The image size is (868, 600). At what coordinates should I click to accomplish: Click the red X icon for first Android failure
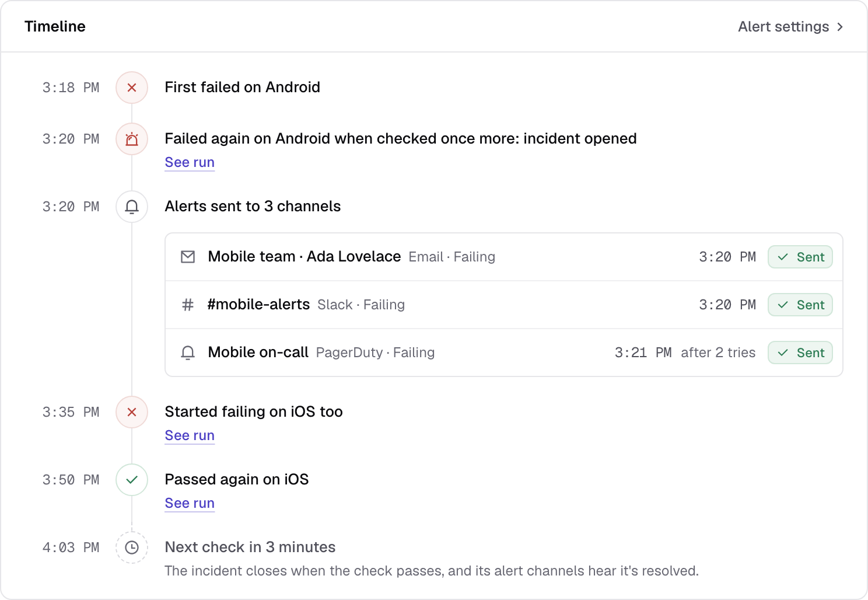click(x=132, y=88)
